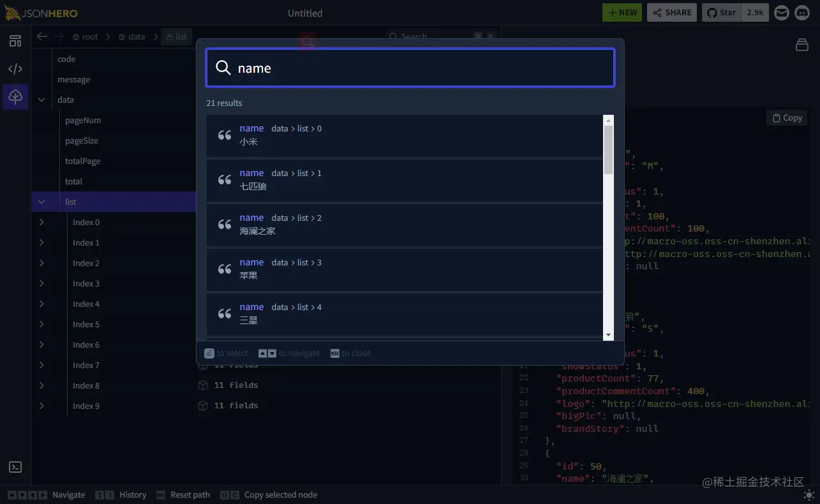Expand Index 3 in the tree
Viewport: 820px width, 504px height.
(41, 283)
